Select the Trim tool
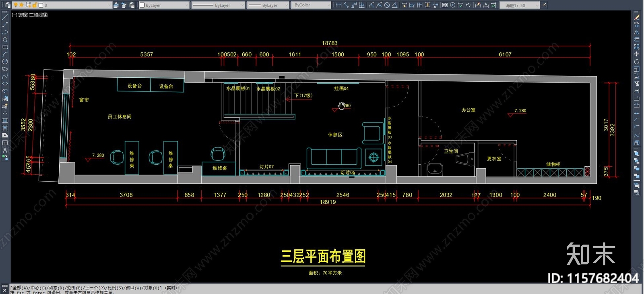The height and width of the screenshot is (294, 644). click(637, 84)
